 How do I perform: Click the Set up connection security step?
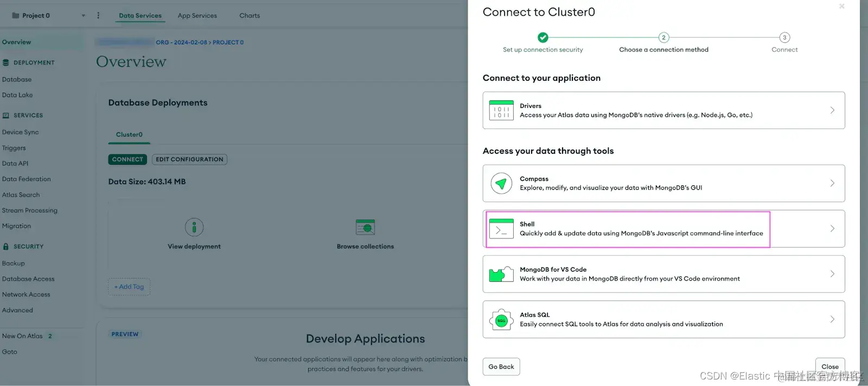(543, 50)
